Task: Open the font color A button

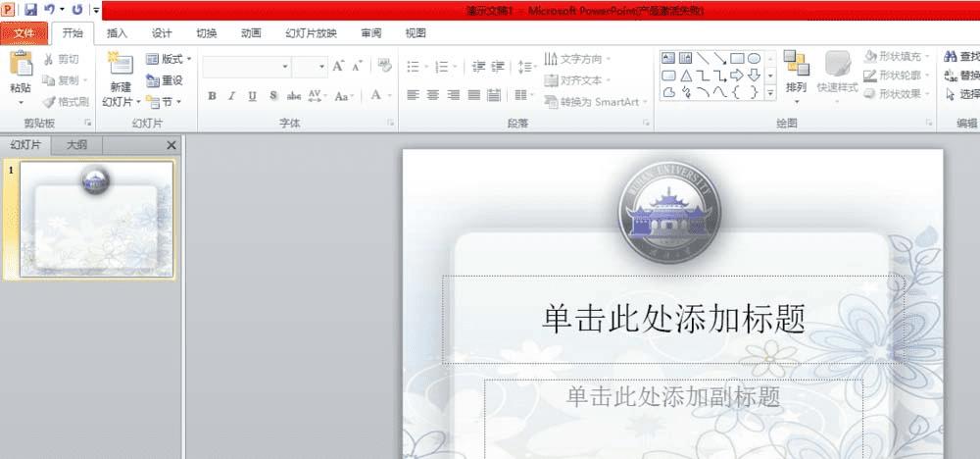Action: 375,95
